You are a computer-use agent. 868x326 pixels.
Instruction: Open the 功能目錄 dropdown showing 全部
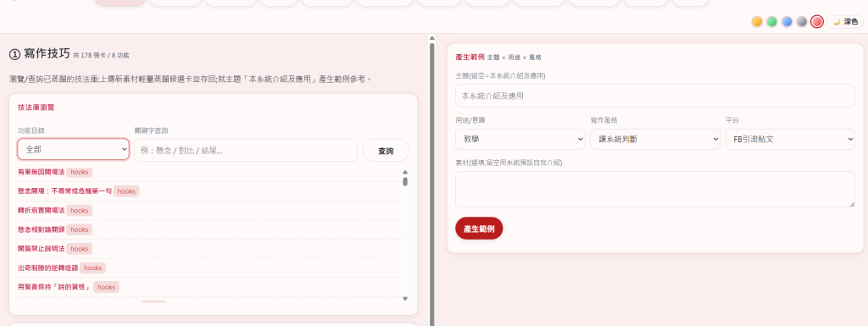point(73,150)
